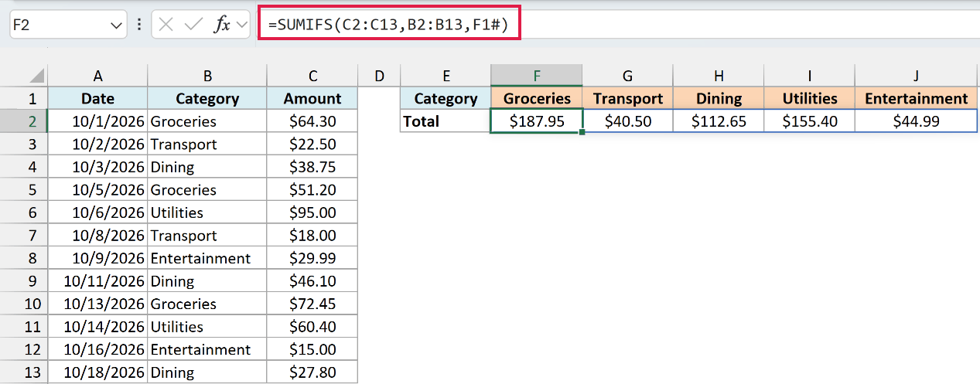
Task: Click the amount cell $64.30
Action: 312,121
